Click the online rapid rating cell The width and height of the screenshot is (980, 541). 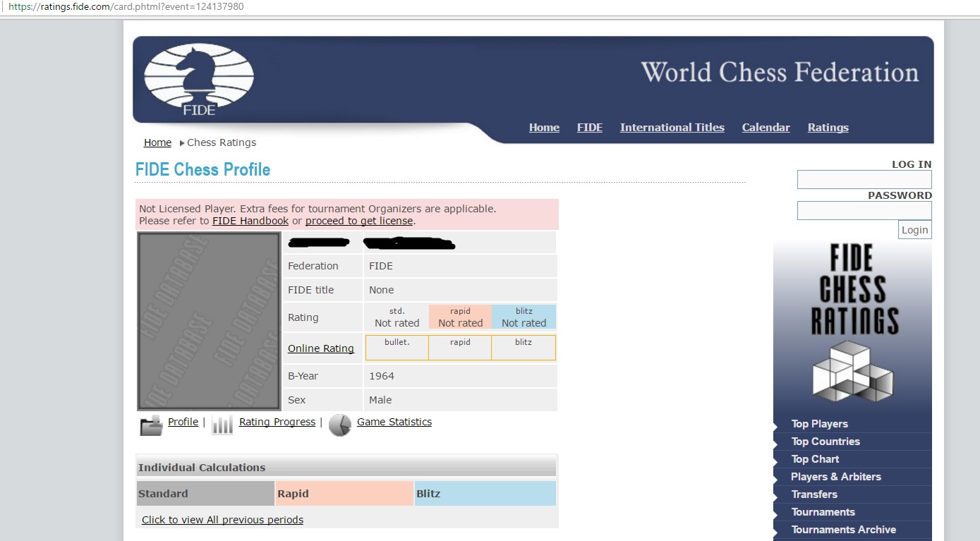[460, 348]
